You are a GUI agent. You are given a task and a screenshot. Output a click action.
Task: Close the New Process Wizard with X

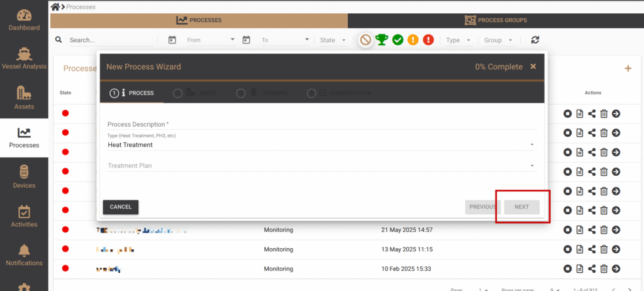(533, 66)
